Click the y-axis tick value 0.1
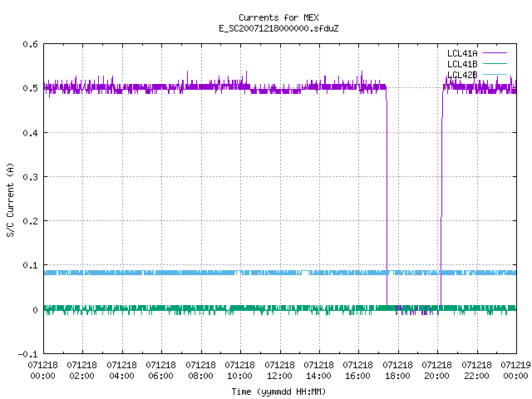Image resolution: width=532 pixels, height=399 pixels. click(x=30, y=265)
